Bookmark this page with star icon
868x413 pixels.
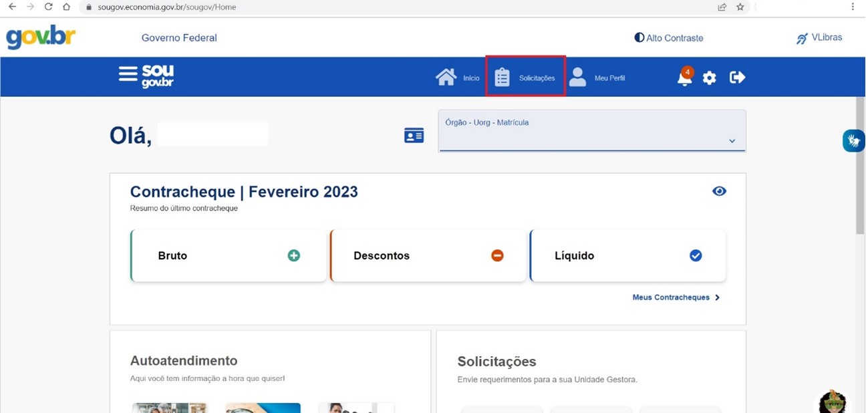pyautogui.click(x=740, y=7)
